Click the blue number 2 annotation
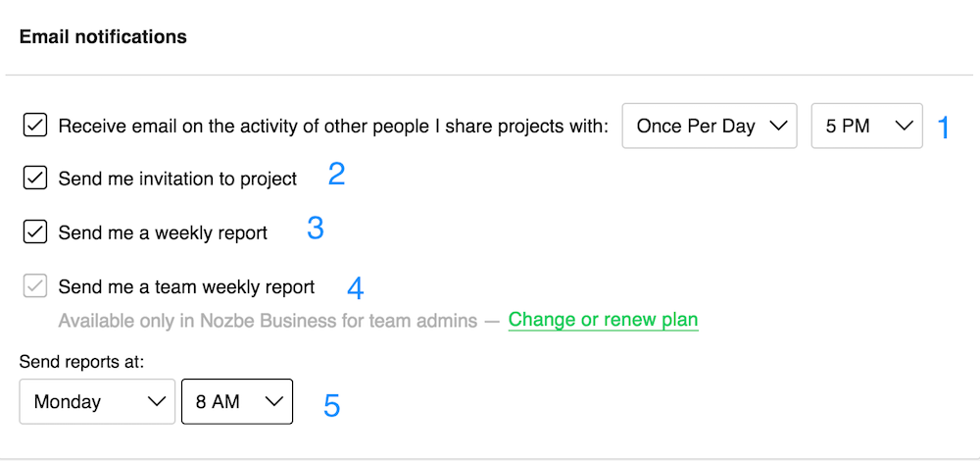 [x=337, y=174]
